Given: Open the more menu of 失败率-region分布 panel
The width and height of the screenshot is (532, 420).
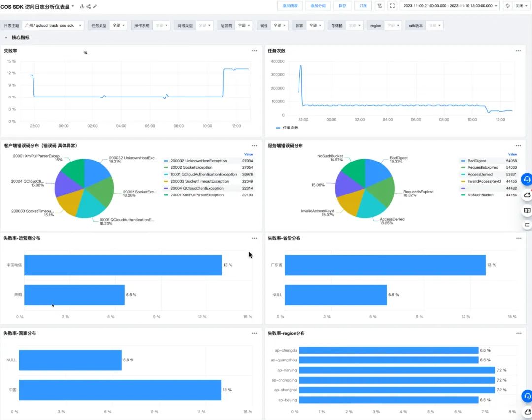Looking at the screenshot, I should pos(518,333).
